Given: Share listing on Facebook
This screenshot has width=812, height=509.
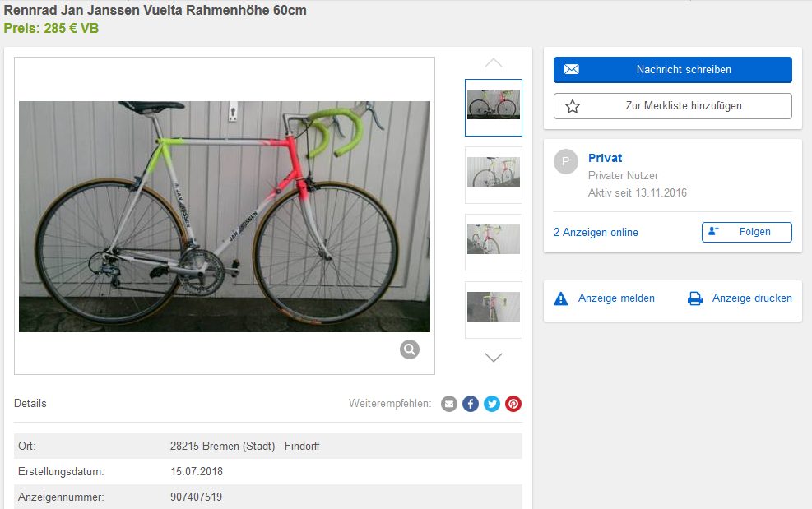Looking at the screenshot, I should [x=471, y=404].
